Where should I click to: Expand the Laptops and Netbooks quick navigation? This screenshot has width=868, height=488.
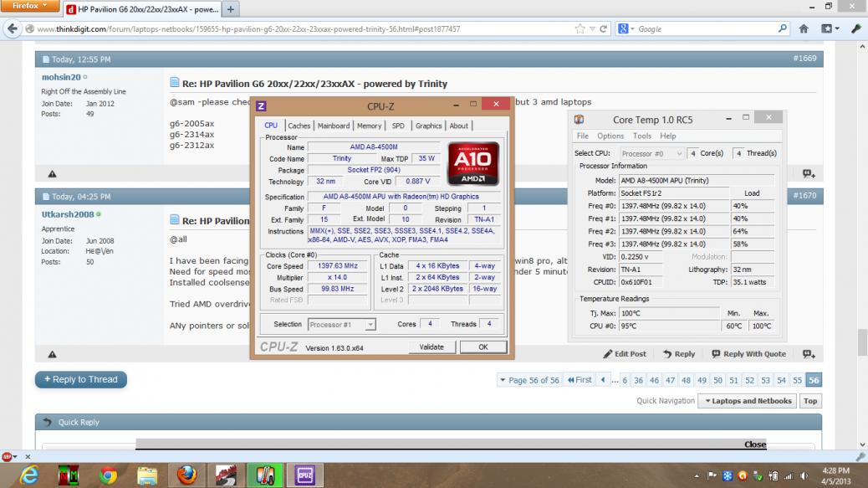tap(748, 401)
